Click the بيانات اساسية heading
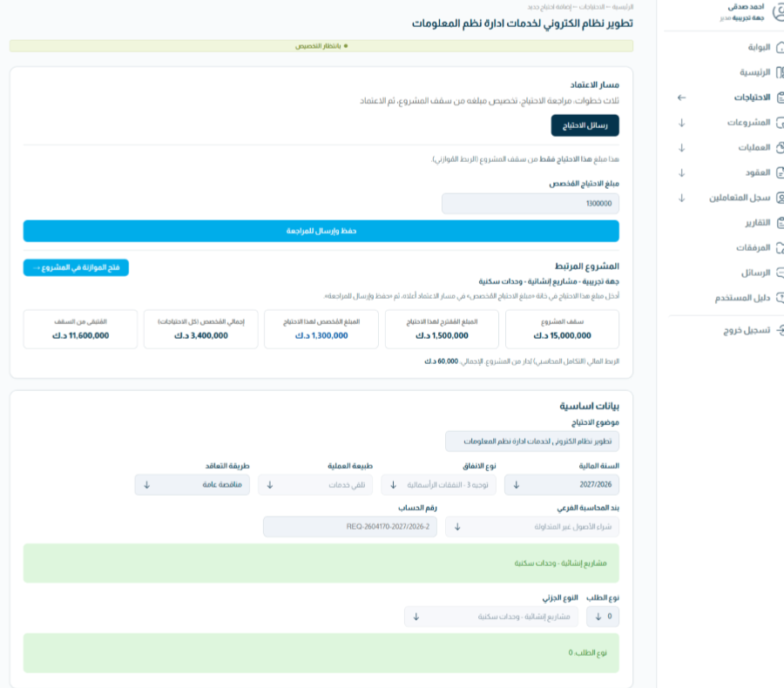The width and height of the screenshot is (784, 688). [589, 406]
